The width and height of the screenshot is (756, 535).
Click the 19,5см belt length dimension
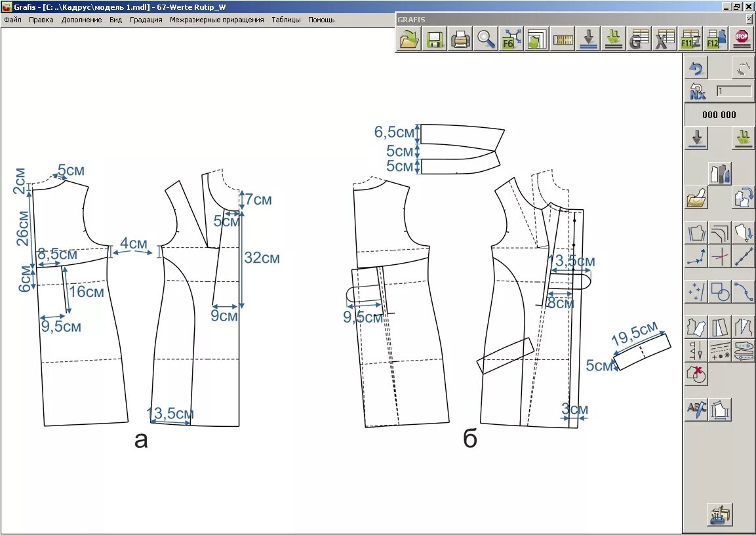point(635,334)
